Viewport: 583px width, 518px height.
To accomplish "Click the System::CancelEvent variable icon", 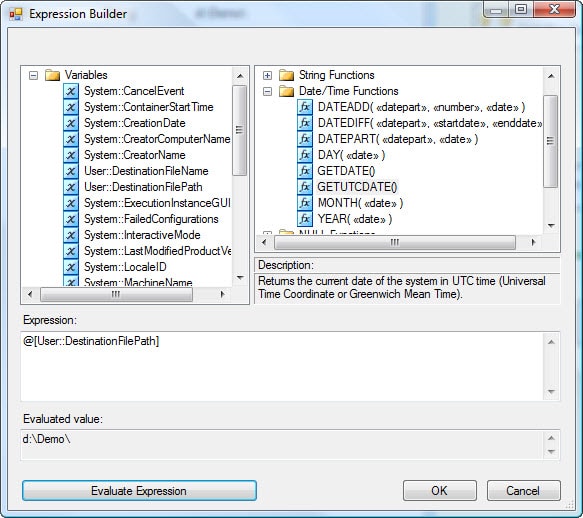I will pyautogui.click(x=71, y=91).
